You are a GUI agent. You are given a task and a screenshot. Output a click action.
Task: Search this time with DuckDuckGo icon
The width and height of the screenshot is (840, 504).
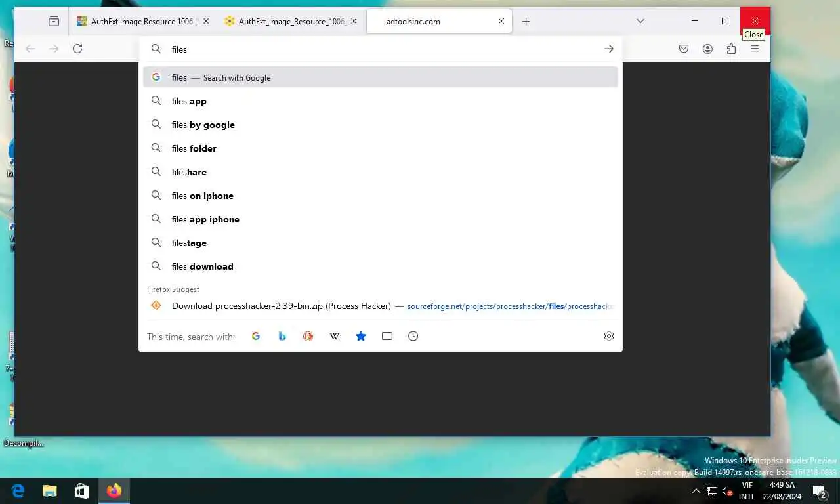(308, 336)
